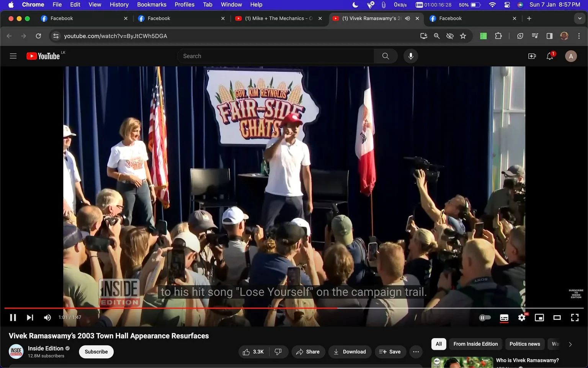Open notifications via the bell icon
The width and height of the screenshot is (588, 368).
tap(549, 56)
